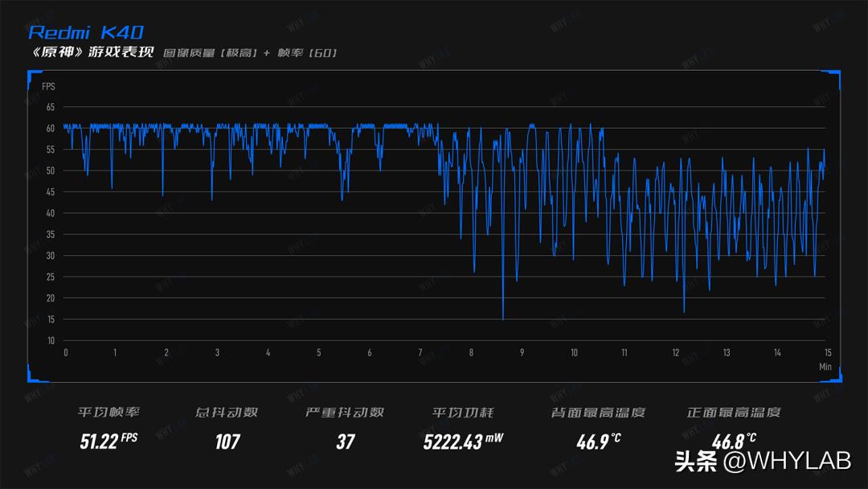Click the 平均功耗 label

[463, 412]
